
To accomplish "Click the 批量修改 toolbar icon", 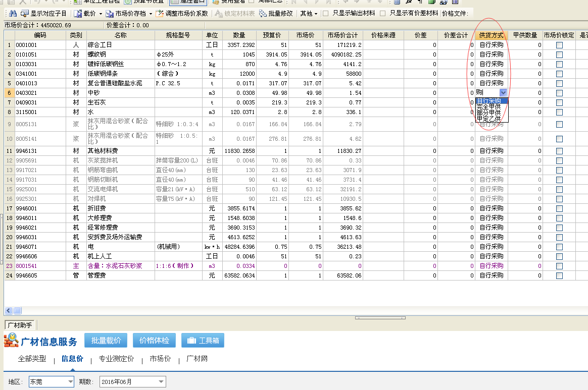I will tap(263, 14).
